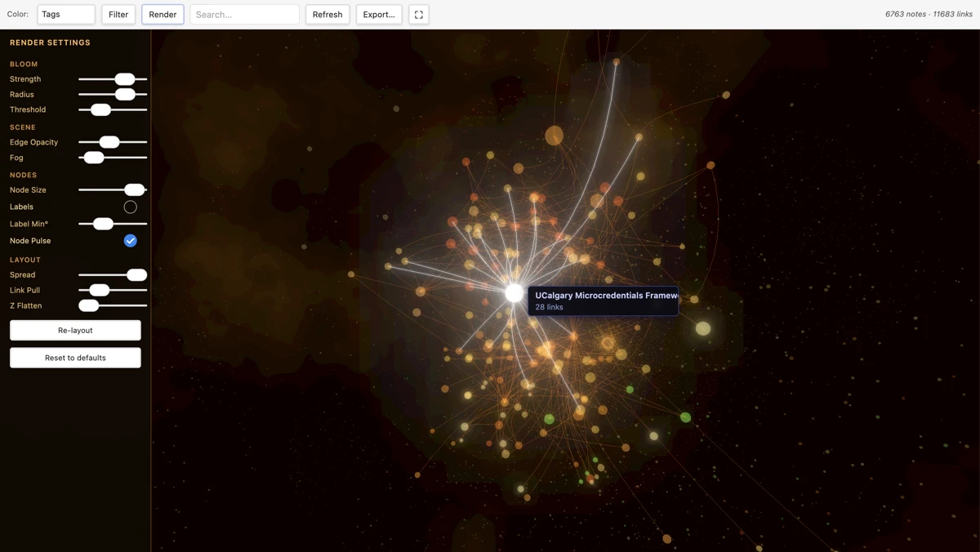
Task: Refresh the graph view
Action: pyautogui.click(x=327, y=14)
